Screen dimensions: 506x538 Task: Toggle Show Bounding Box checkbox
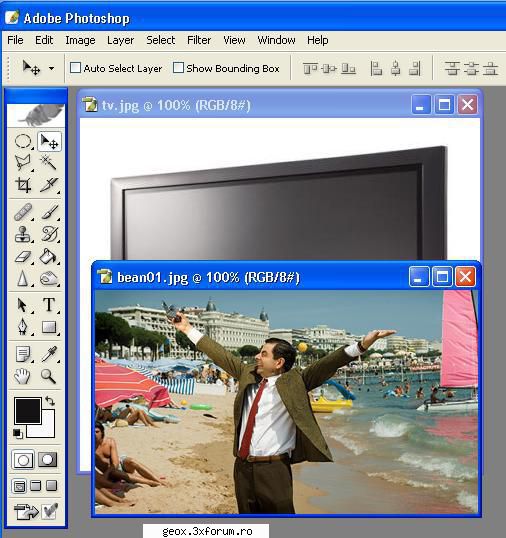pyautogui.click(x=178, y=67)
